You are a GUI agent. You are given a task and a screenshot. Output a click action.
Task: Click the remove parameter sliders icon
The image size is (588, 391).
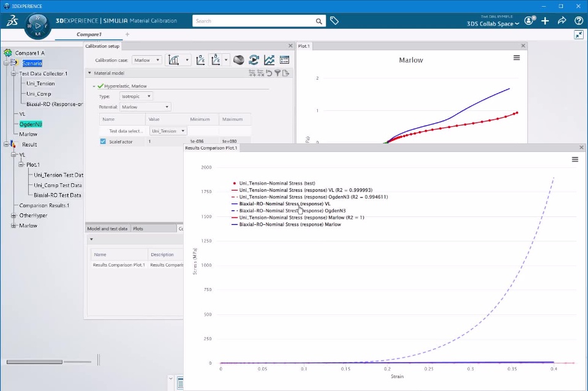tap(261, 73)
